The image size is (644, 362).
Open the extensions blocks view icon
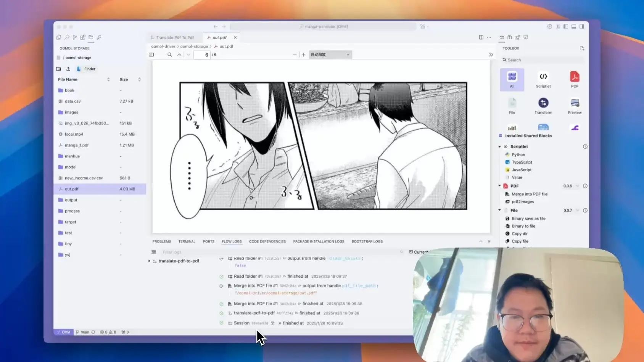pyautogui.click(x=83, y=37)
